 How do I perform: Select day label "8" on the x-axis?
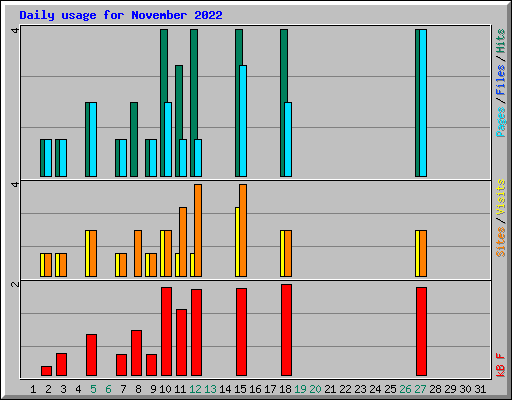(138, 389)
